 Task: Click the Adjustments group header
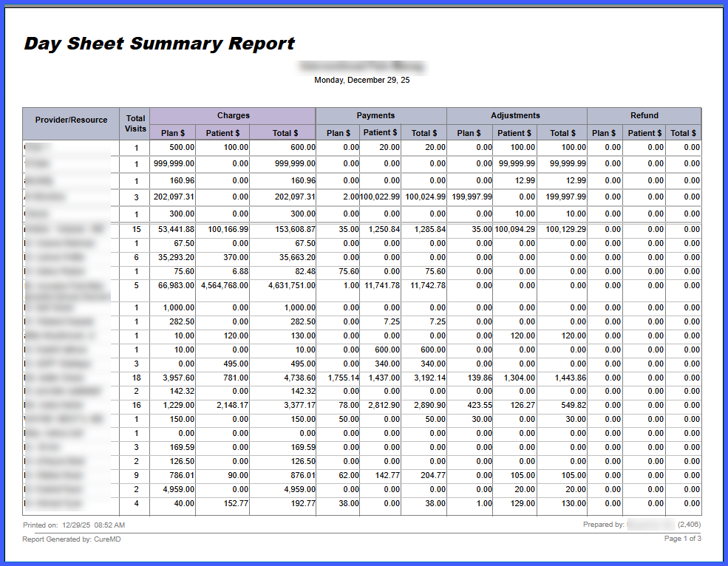[515, 115]
